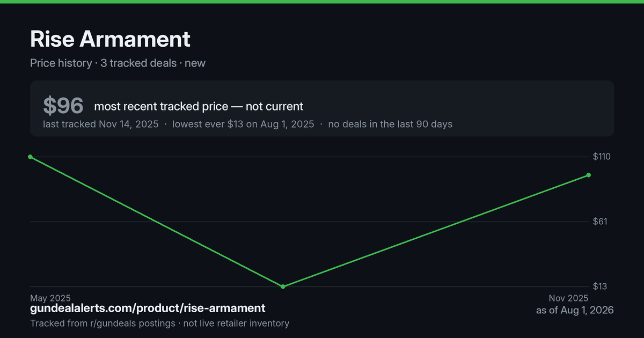
Task: Select the lowest $13 data point
Action: (x=283, y=286)
